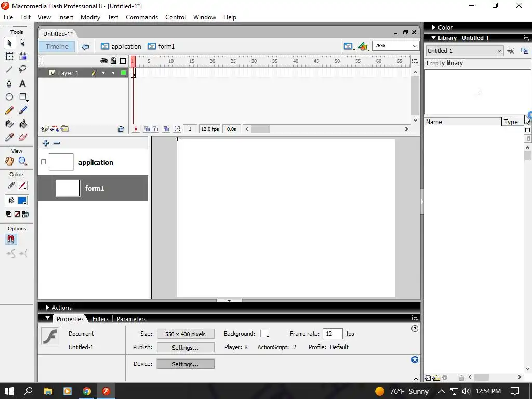The width and height of the screenshot is (532, 399).
Task: Select the Pencil tool
Action: tap(9, 110)
